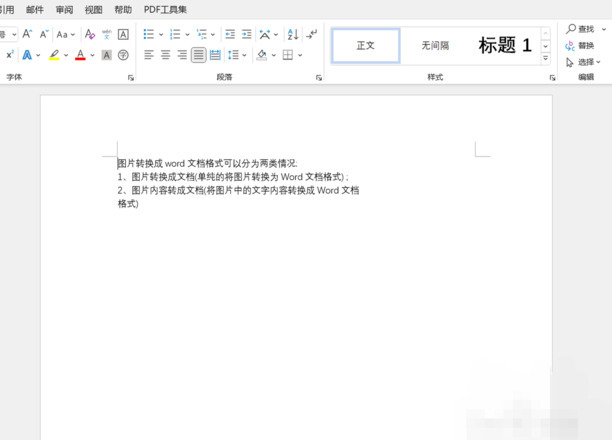Center the paragraph text
The height and width of the screenshot is (440, 612).
(x=165, y=55)
